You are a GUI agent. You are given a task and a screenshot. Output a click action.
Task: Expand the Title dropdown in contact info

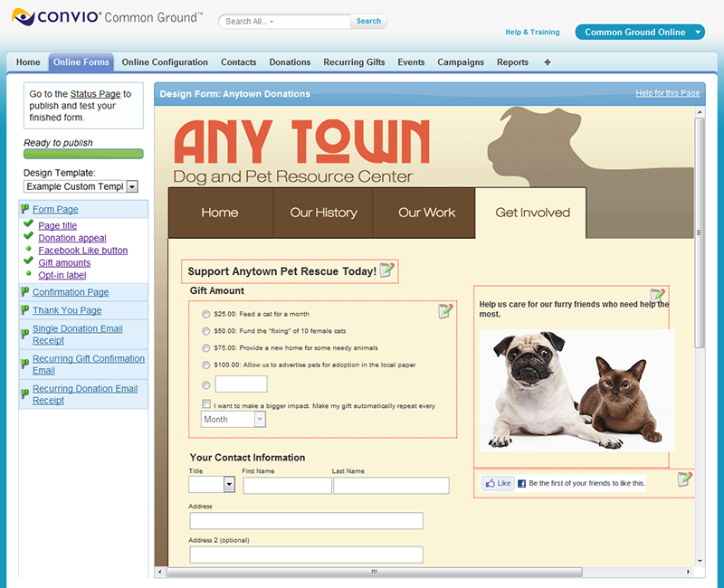(228, 485)
